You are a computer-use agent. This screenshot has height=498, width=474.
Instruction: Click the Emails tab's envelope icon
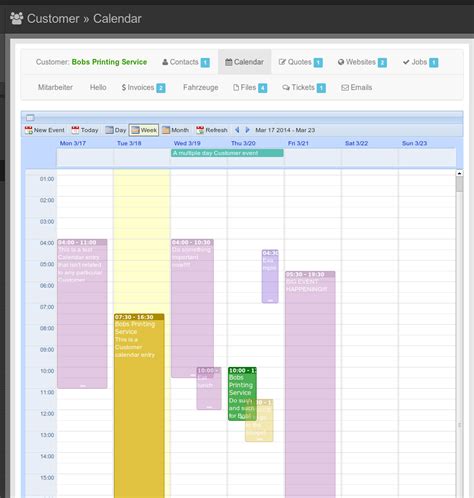pos(345,88)
